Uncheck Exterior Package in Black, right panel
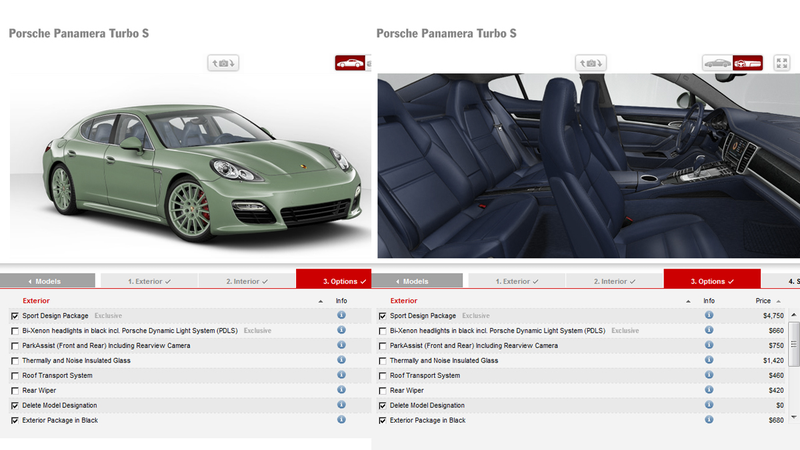800x450 pixels. pos(383,420)
